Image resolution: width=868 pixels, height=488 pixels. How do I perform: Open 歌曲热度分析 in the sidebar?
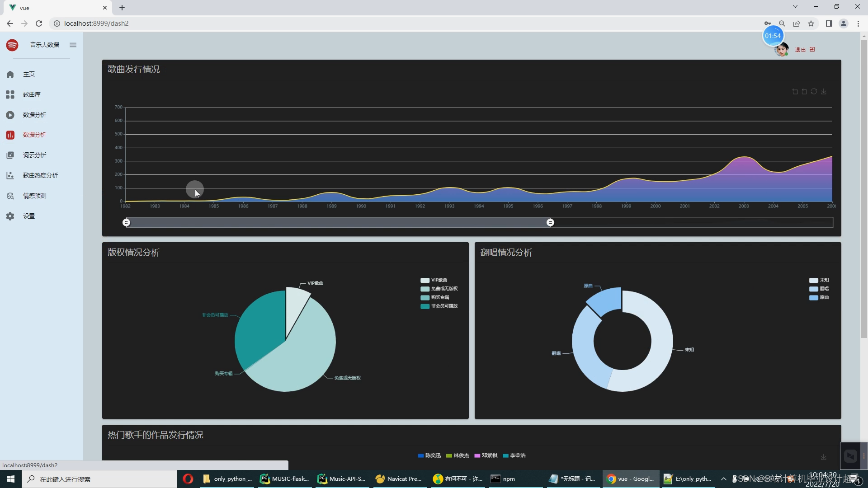pos(40,175)
